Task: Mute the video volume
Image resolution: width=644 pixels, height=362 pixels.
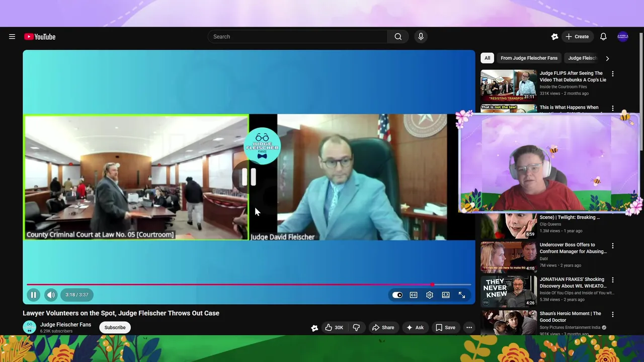Action: pos(51,295)
